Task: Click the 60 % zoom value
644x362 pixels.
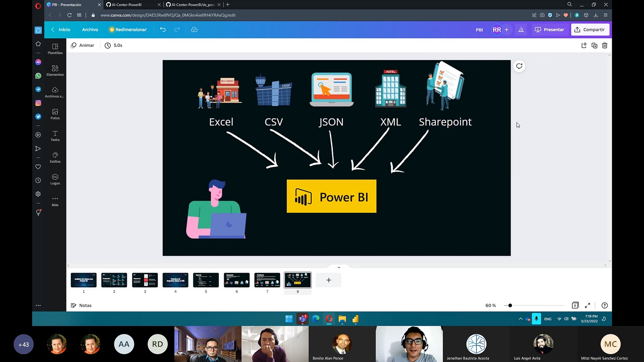Action: [491, 305]
